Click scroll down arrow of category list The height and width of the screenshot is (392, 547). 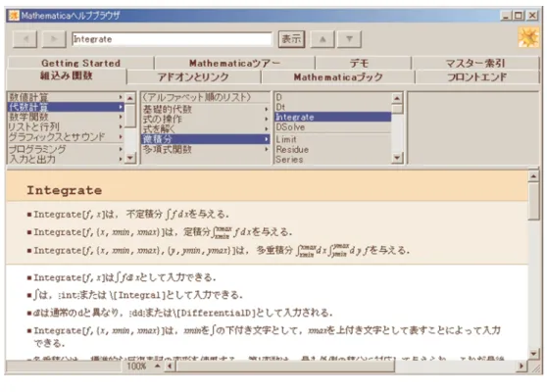click(x=130, y=158)
